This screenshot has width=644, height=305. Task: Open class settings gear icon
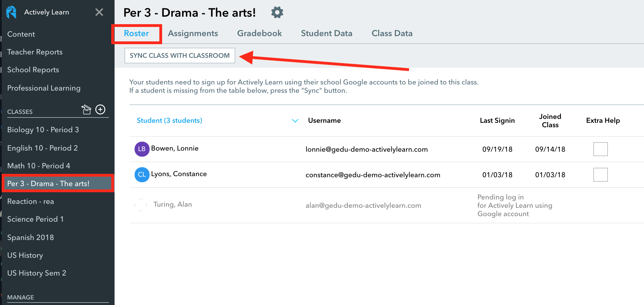point(277,12)
